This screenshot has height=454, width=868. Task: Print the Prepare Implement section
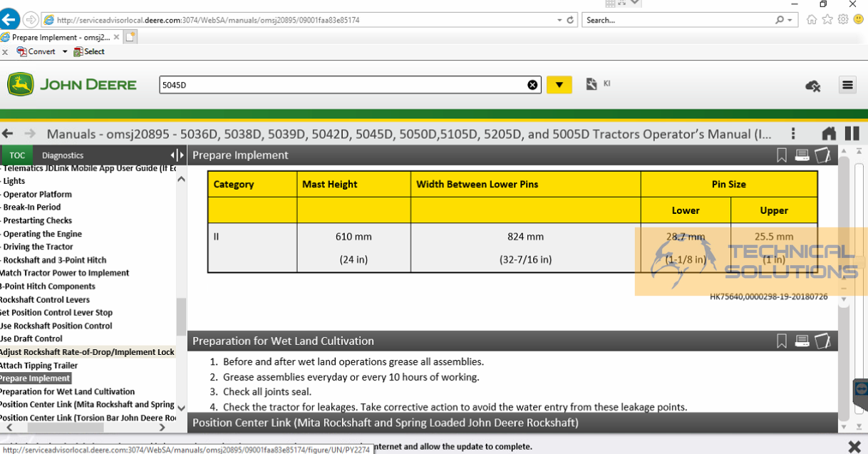pos(802,155)
